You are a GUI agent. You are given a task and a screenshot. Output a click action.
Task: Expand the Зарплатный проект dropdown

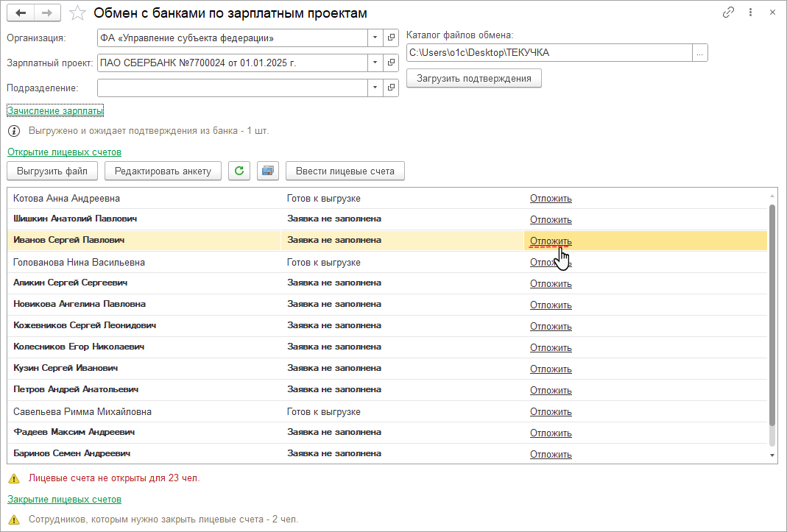coord(375,63)
